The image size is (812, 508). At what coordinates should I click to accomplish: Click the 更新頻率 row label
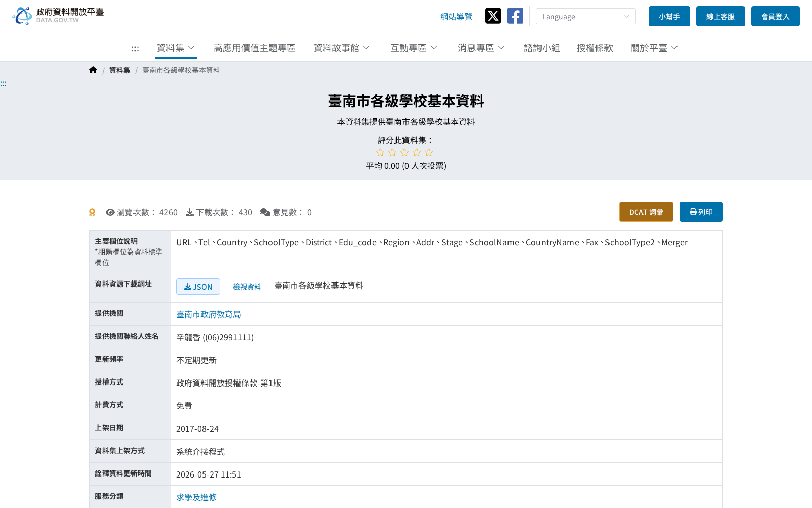coord(109,359)
